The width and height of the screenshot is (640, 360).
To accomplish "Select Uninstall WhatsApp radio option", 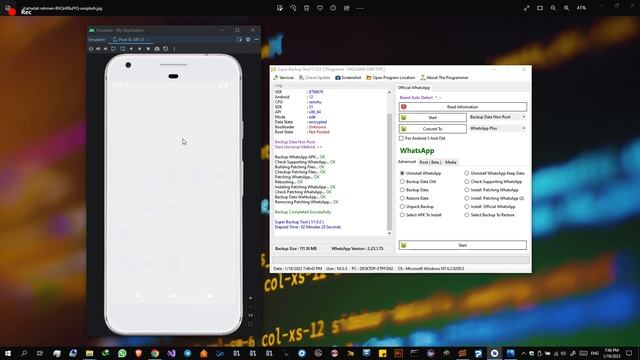I will 402,173.
